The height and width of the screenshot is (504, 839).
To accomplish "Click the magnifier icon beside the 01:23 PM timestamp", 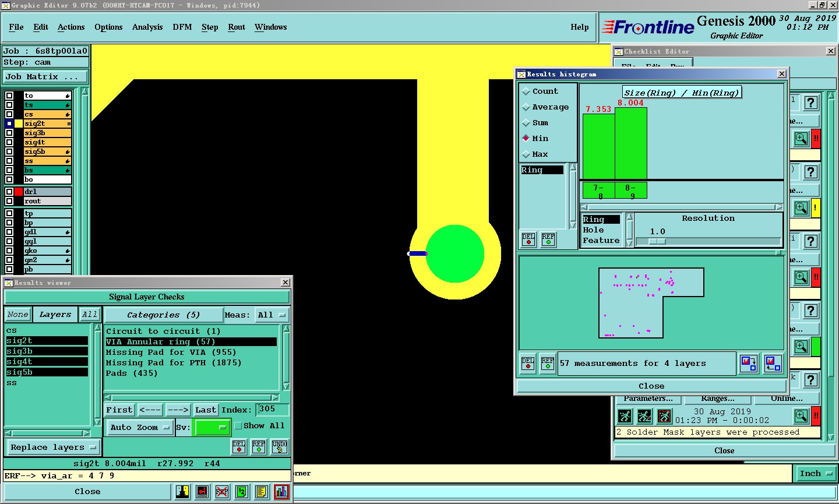I will click(x=801, y=416).
